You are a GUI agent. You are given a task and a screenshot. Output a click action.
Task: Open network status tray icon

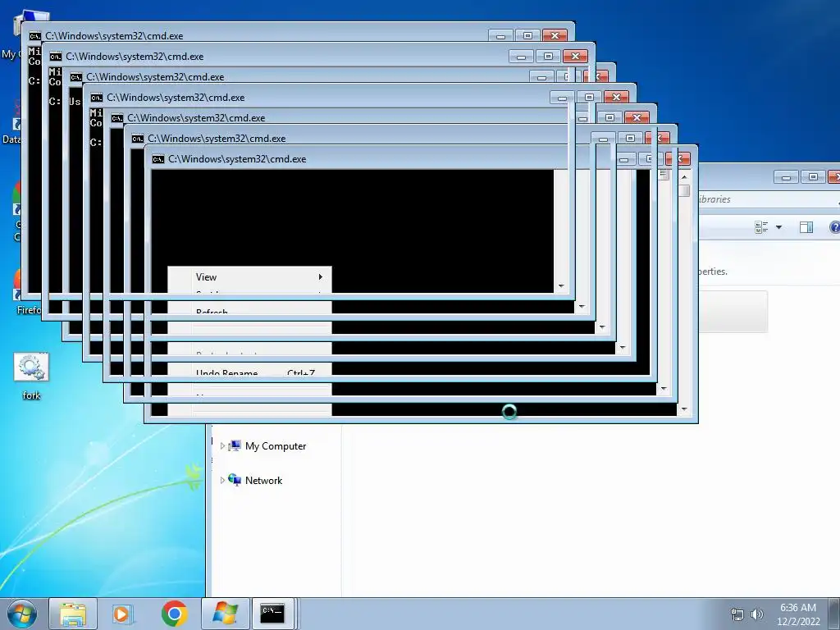[x=737, y=614]
